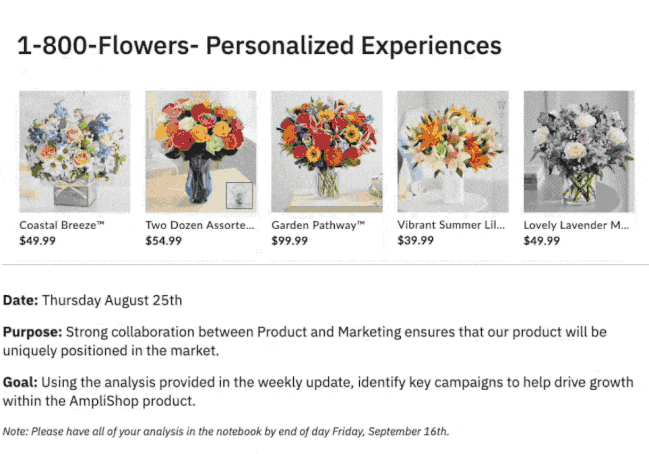
Task: Click the 1-800-Flowers Personalized Experiences heading
Action: [x=259, y=45]
